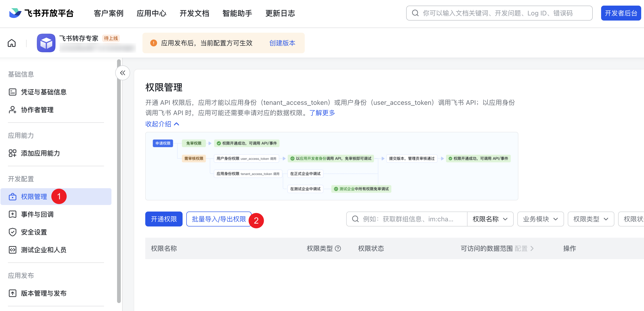Open 版本管理与发布 sidebar item

point(56,293)
